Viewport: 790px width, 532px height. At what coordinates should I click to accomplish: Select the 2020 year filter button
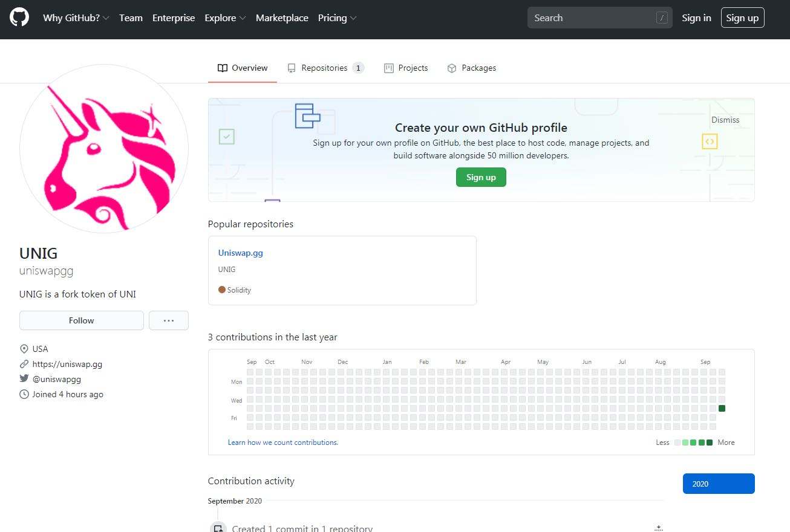pos(719,484)
